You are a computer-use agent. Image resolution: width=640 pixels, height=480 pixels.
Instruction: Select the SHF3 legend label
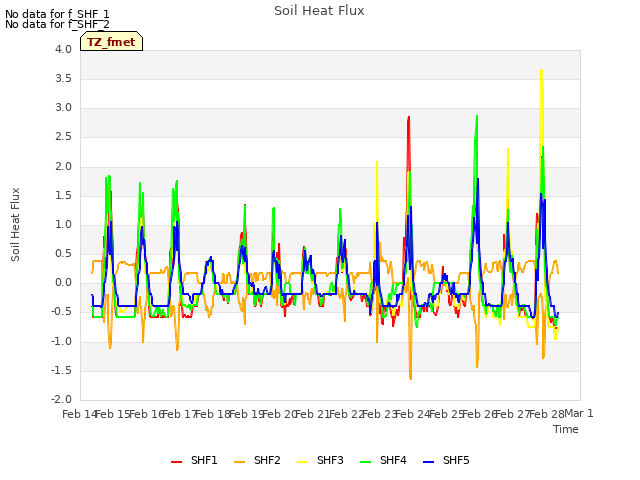330,460
